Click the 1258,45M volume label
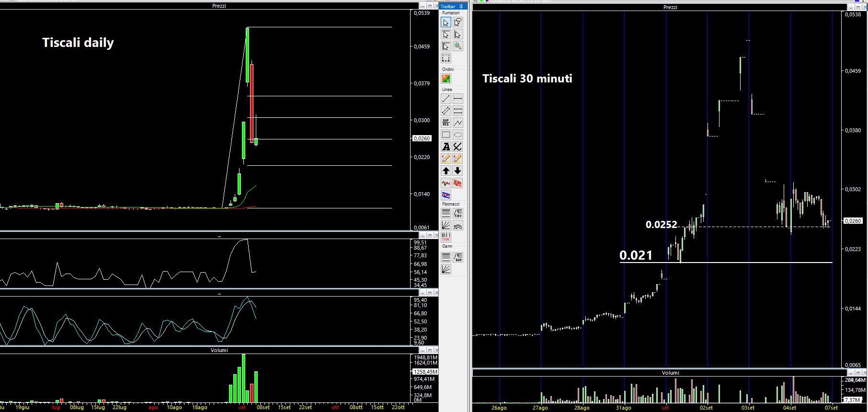This screenshot has height=412, width=868. pos(425,372)
